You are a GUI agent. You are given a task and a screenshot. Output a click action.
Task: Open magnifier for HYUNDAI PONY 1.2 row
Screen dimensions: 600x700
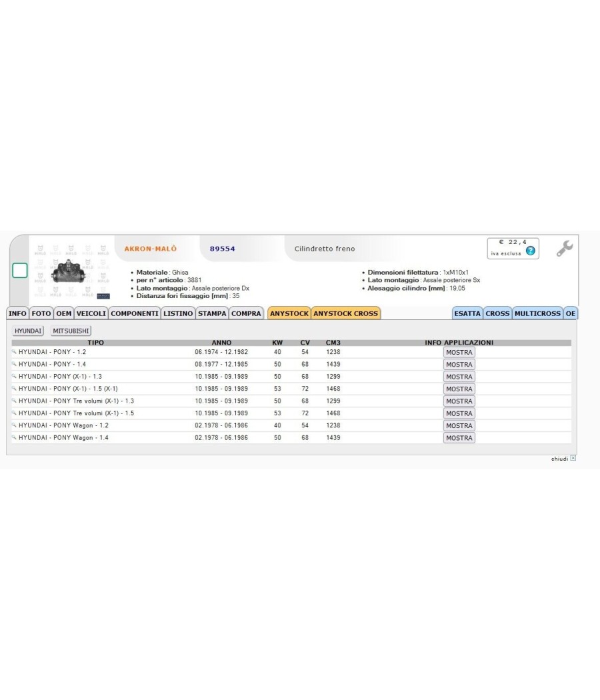point(14,352)
